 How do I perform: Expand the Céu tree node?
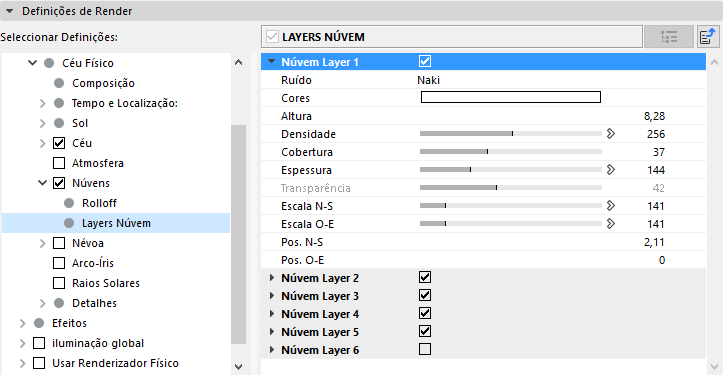coord(42,143)
